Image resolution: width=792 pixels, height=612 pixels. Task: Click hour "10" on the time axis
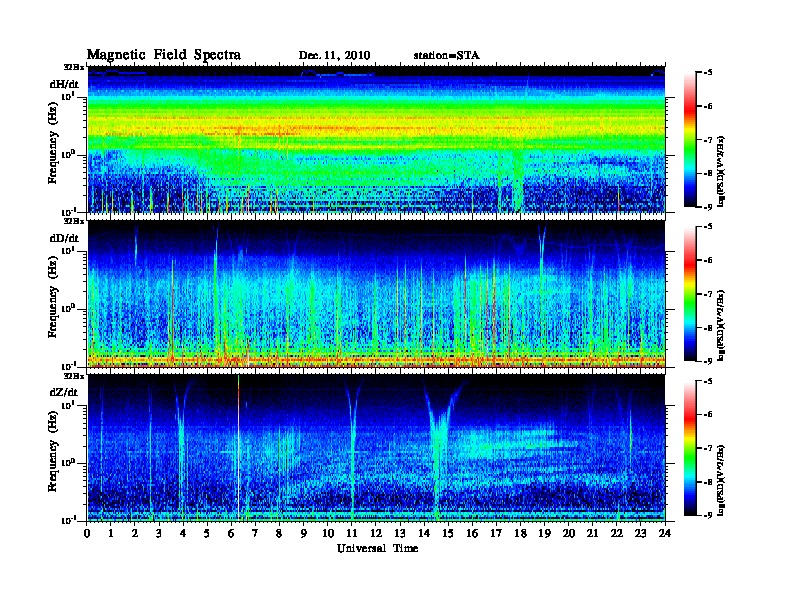[x=328, y=533]
